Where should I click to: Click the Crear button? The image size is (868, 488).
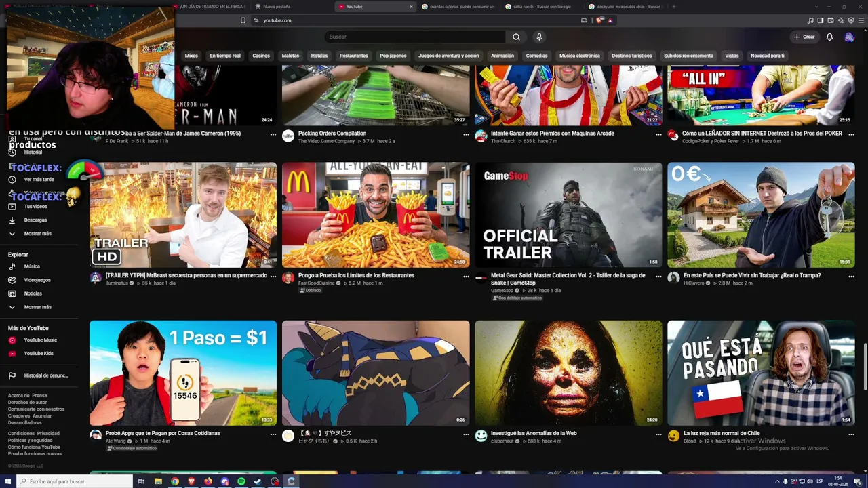point(804,37)
